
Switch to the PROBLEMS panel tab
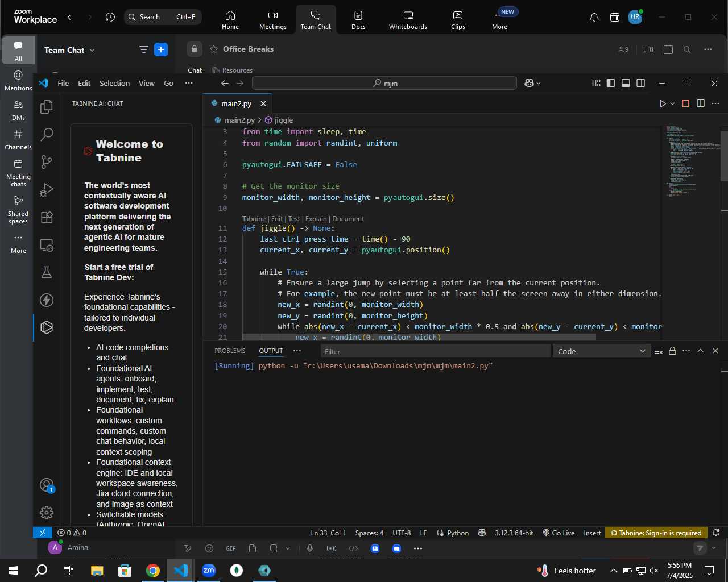(x=230, y=351)
